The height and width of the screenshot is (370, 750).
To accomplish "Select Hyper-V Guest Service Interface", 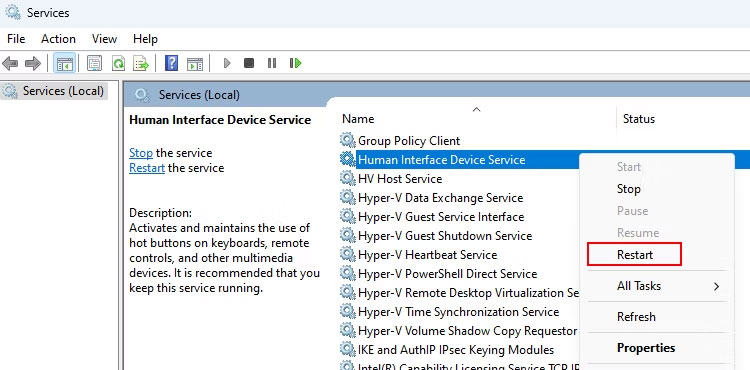I will point(441,217).
